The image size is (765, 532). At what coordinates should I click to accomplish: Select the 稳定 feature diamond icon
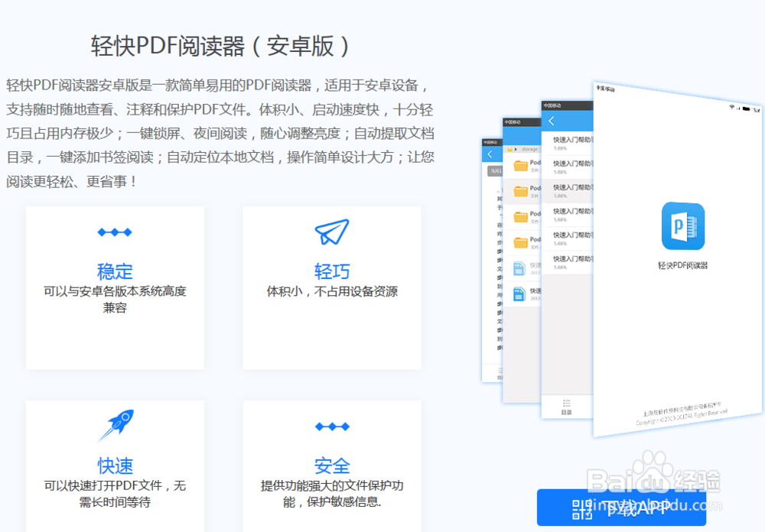(115, 232)
